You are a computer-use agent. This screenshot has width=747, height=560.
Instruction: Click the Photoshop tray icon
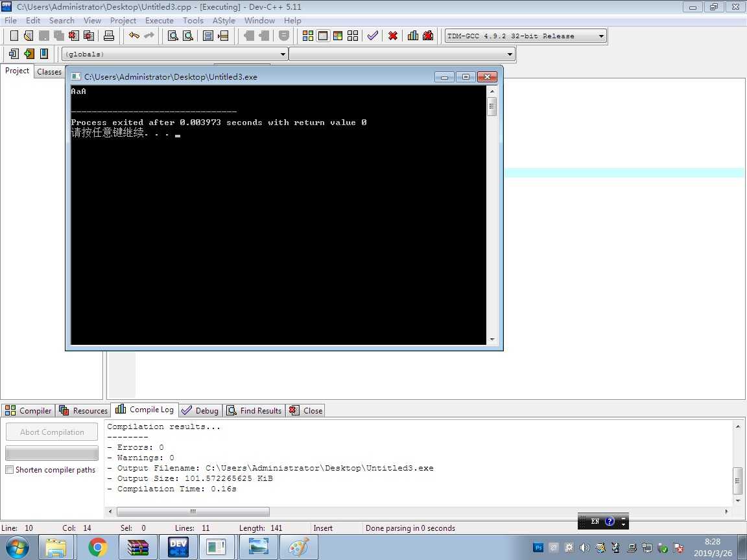538,548
